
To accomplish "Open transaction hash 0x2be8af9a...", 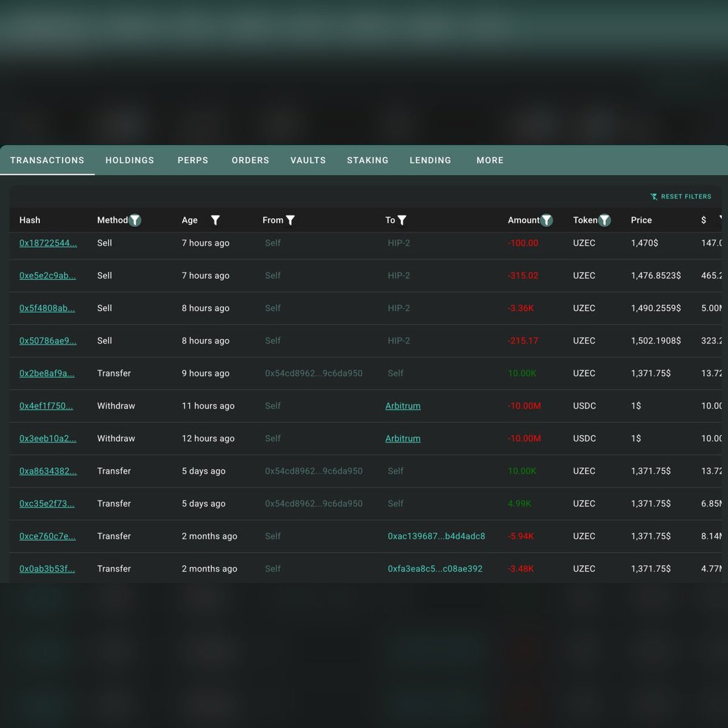I will 47,373.
